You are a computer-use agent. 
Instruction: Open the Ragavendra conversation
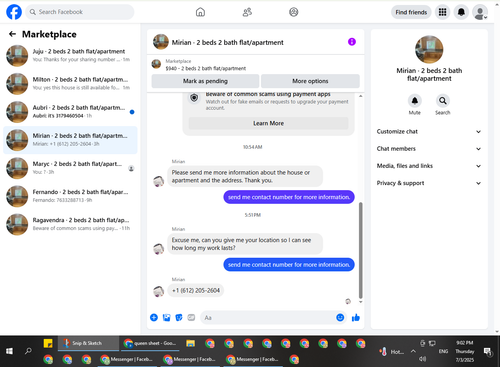pyautogui.click(x=70, y=224)
